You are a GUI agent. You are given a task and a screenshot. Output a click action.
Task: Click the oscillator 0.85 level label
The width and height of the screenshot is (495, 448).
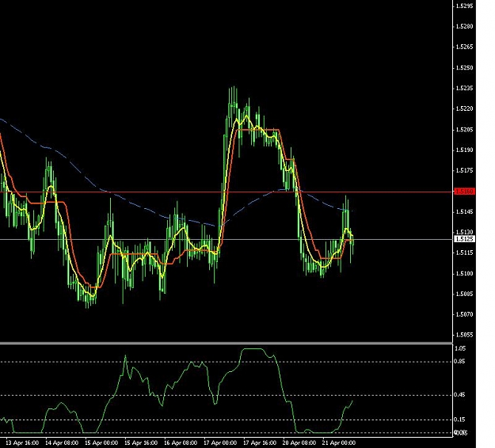point(460,362)
